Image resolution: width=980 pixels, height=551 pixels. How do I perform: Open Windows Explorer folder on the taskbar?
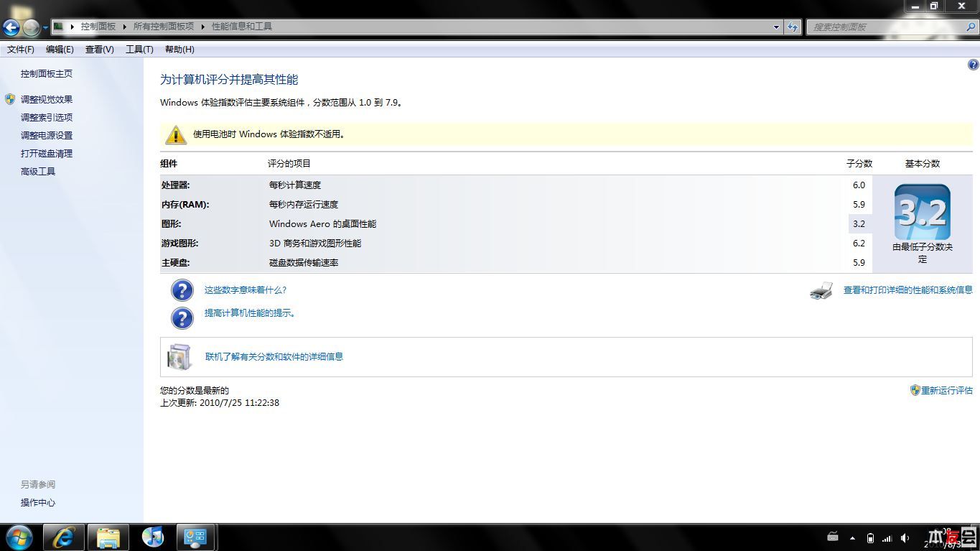[108, 537]
